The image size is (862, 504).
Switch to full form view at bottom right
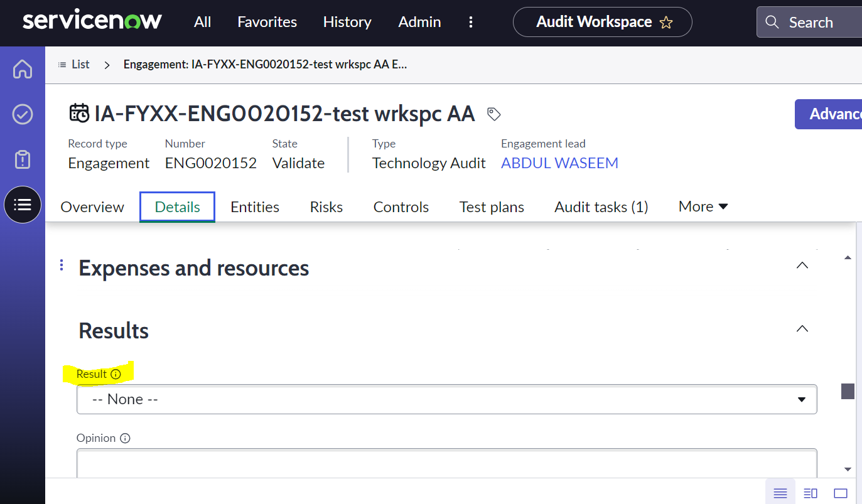(841, 493)
